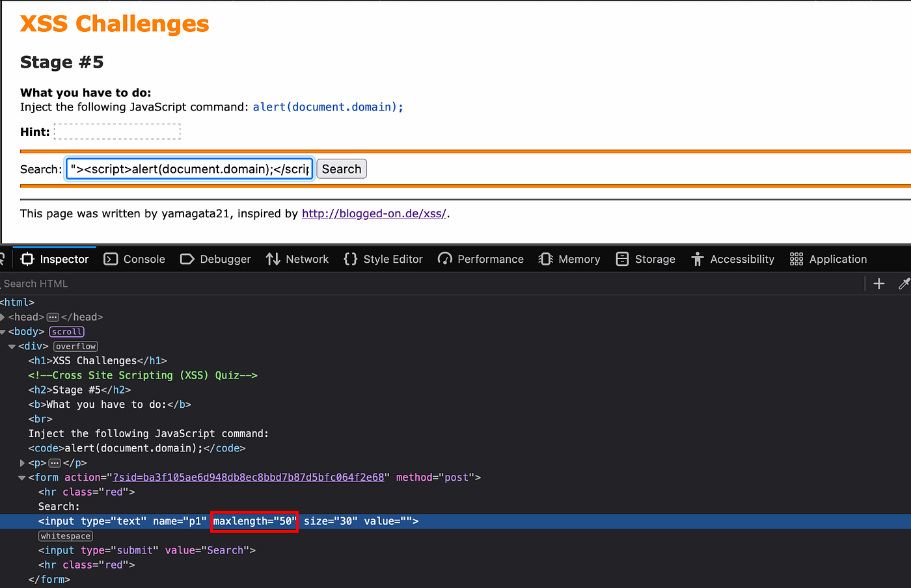
Task: Click the Search submit button
Action: point(342,169)
